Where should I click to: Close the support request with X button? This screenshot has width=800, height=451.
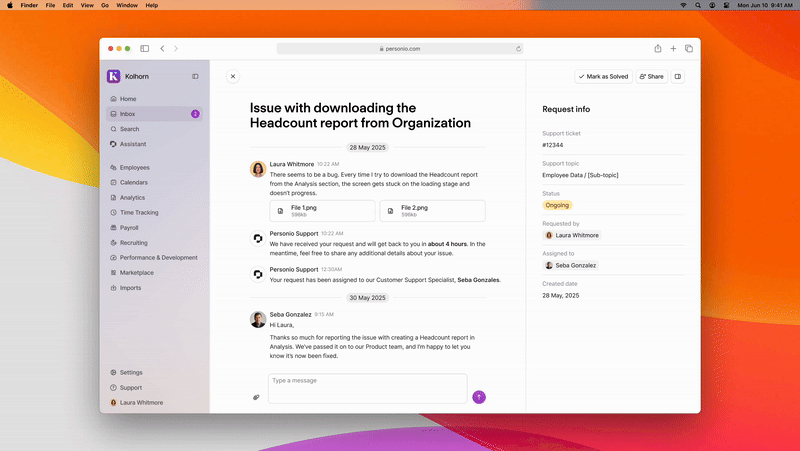tap(233, 76)
